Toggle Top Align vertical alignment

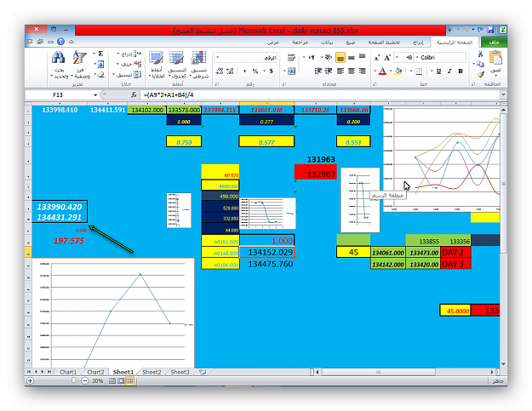coord(363,57)
